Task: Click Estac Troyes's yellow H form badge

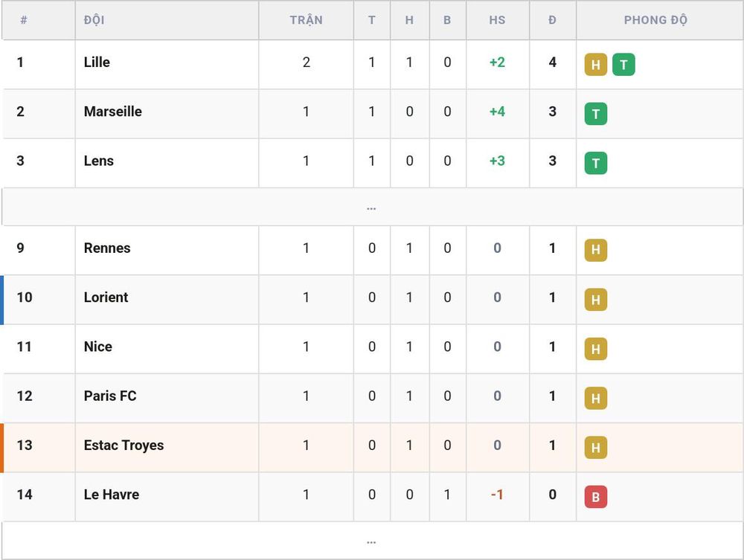Action: (x=595, y=447)
